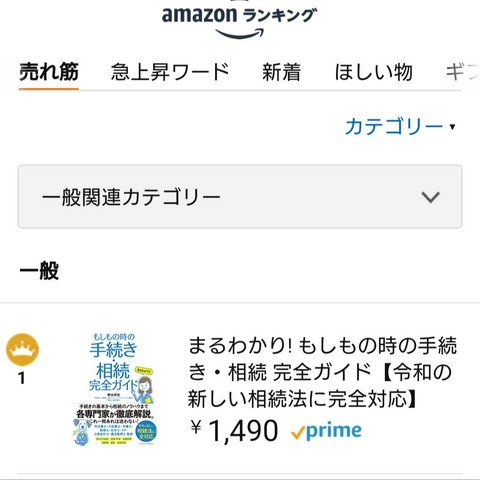
Task: Click the ¥1,490 price
Action: (234, 431)
